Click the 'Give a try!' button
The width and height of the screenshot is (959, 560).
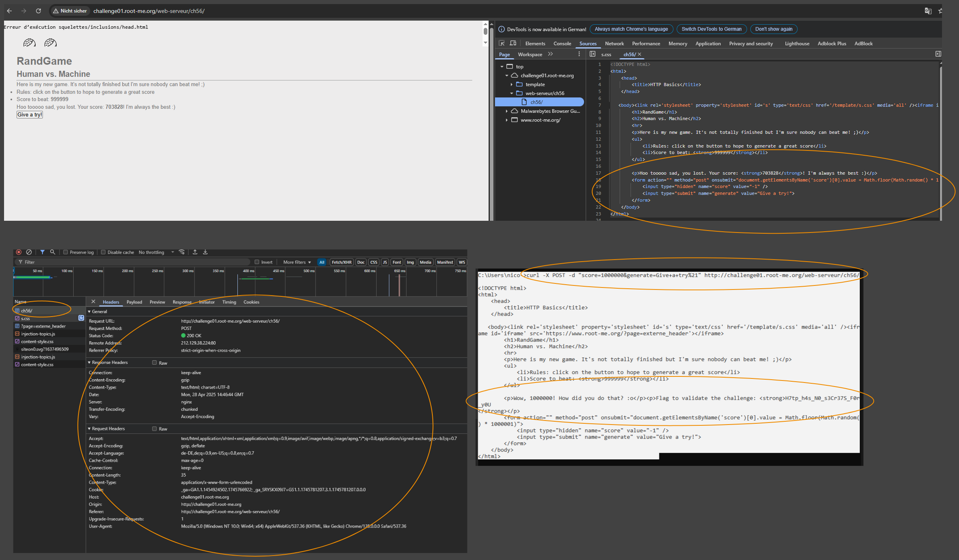[30, 115]
